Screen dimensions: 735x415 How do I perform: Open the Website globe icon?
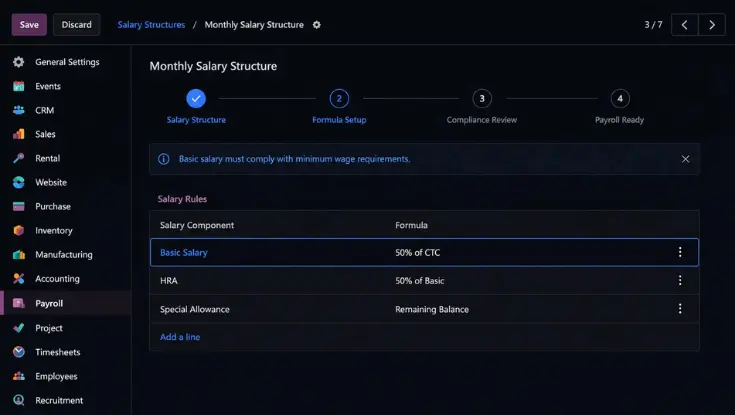(19, 182)
